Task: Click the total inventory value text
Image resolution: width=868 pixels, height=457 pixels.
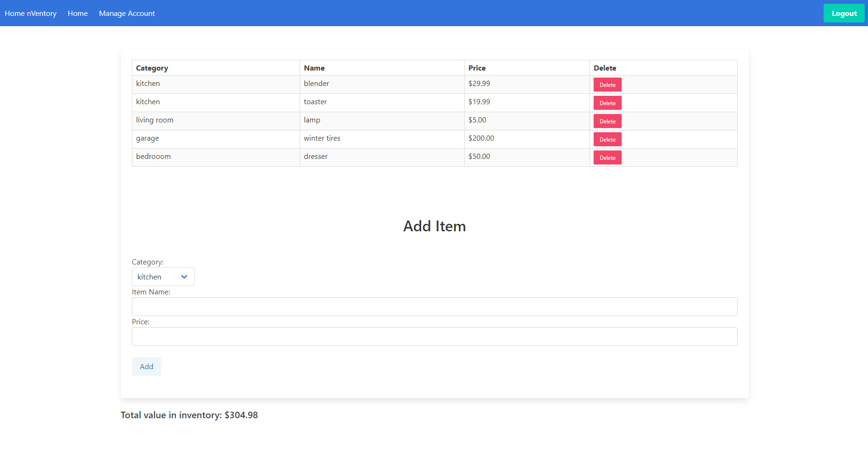Action: point(189,415)
